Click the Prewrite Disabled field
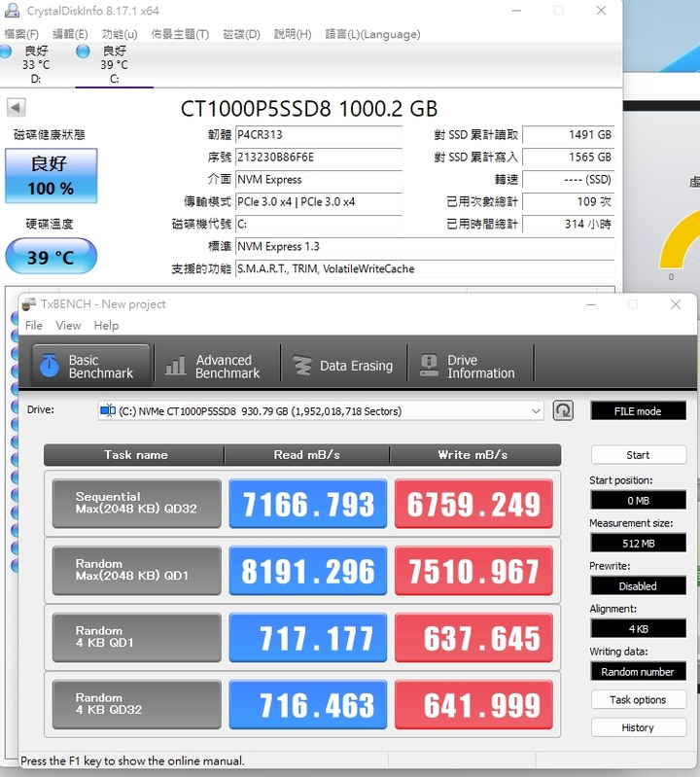Viewport: 700px width, 777px height. click(x=638, y=585)
